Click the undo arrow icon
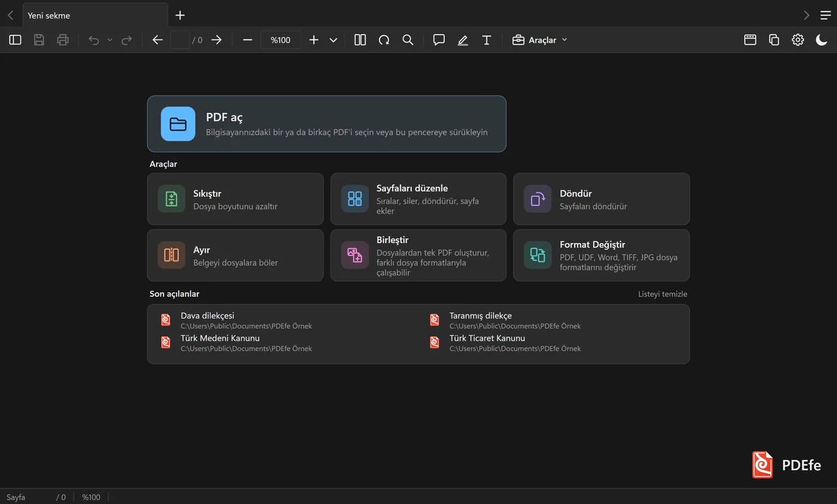The width and height of the screenshot is (837, 504). pos(94,40)
